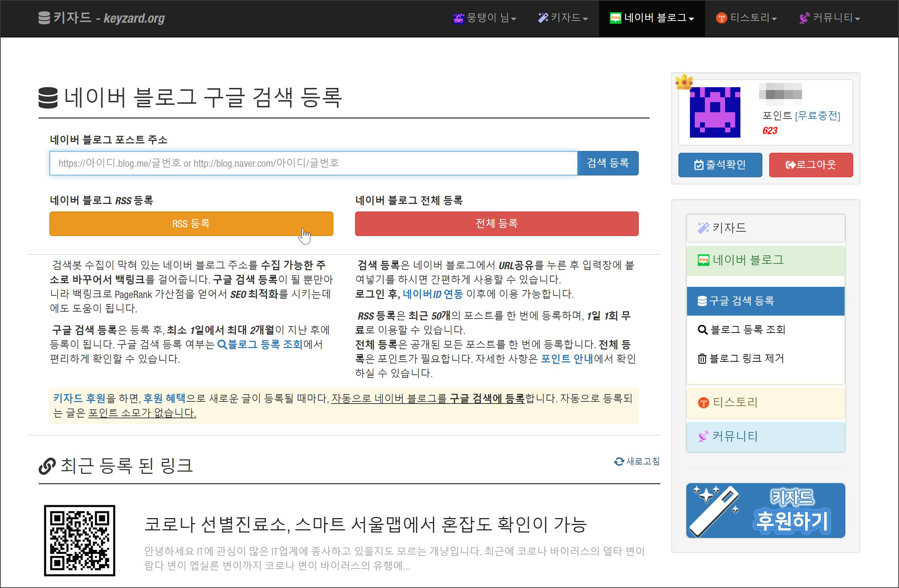Open the 네이버 블로그 navbar menu
The width and height of the screenshot is (899, 588).
pos(652,18)
